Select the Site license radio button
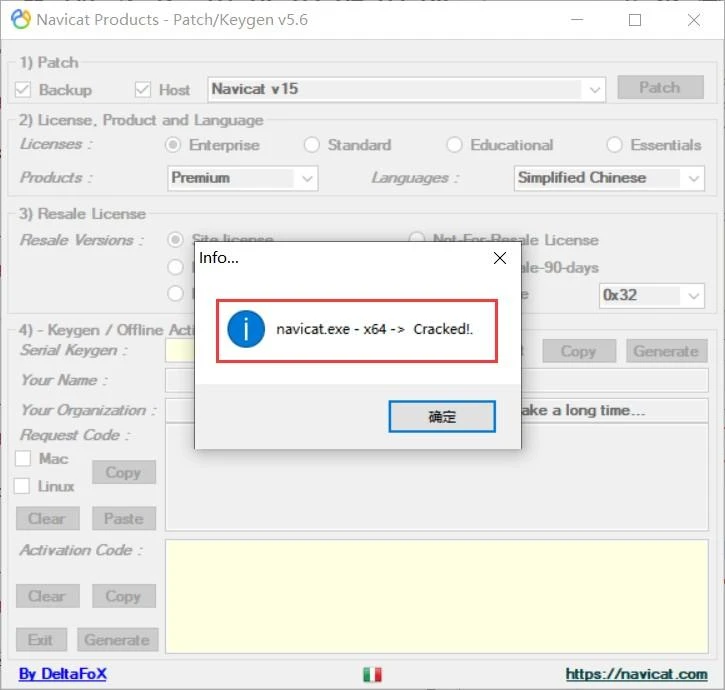 pos(175,240)
